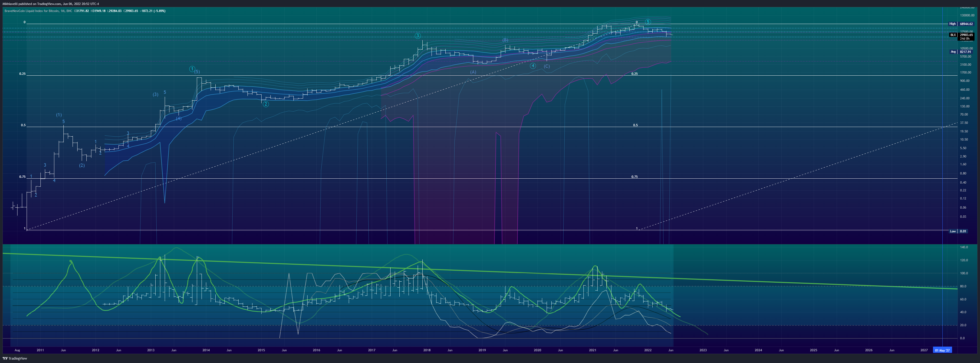980x363 pixels.
Task: Click the low value L29284.03
Action: click(115, 11)
